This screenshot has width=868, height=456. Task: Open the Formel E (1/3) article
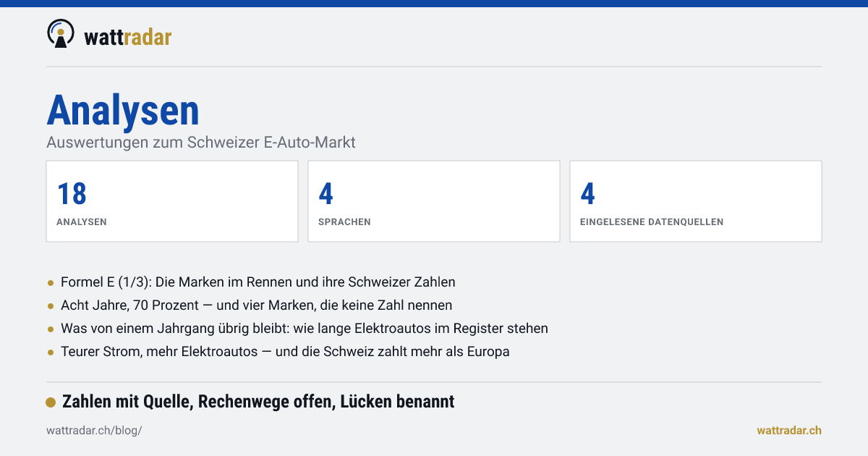pos(258,282)
